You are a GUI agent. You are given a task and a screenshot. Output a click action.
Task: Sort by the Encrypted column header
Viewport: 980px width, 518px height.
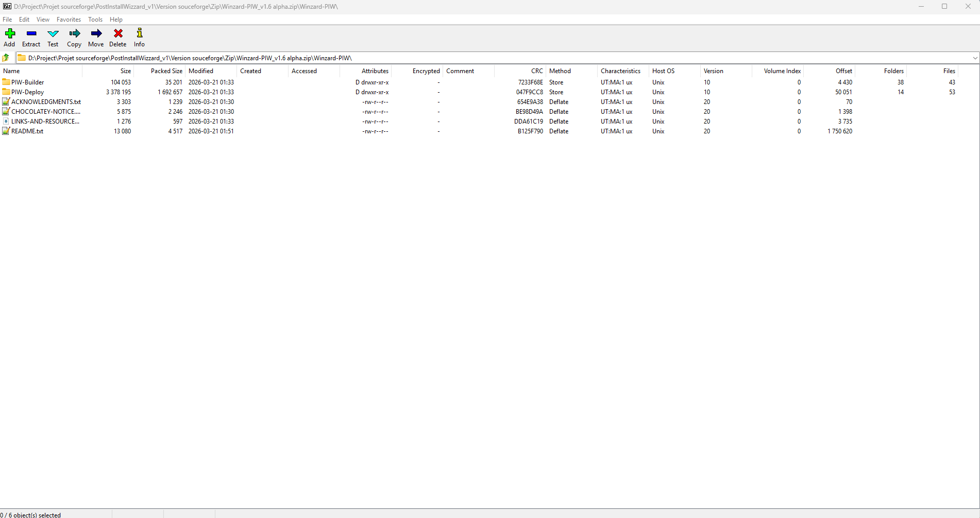click(x=417, y=71)
